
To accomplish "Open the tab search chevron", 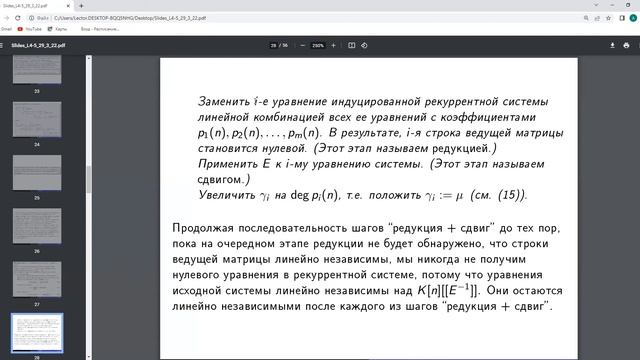I will click(x=596, y=5).
